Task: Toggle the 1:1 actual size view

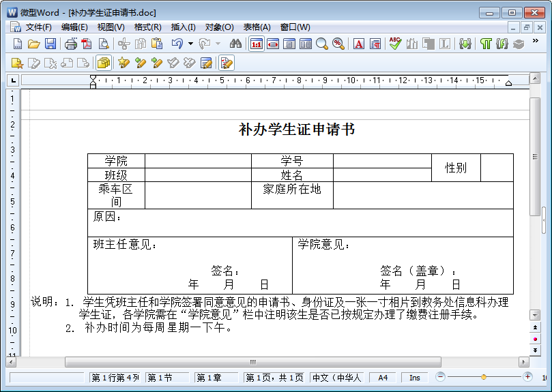Action: pyautogui.click(x=257, y=44)
